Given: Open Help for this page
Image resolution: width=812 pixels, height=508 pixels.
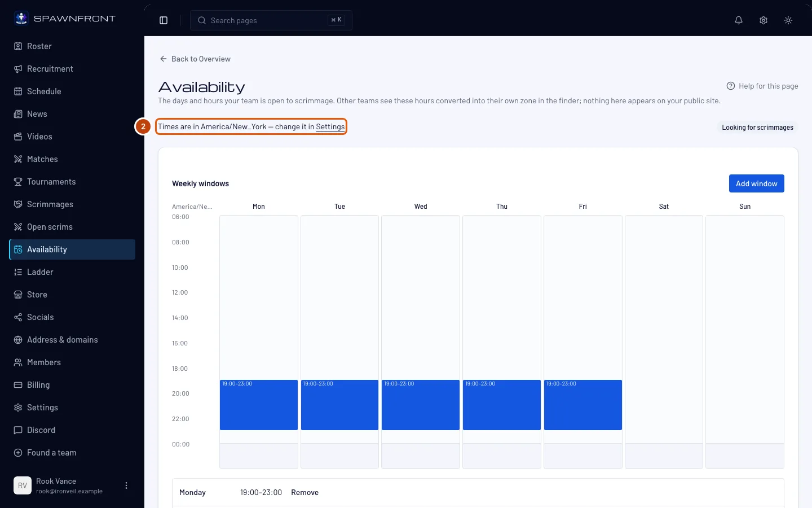Looking at the screenshot, I should tap(762, 86).
